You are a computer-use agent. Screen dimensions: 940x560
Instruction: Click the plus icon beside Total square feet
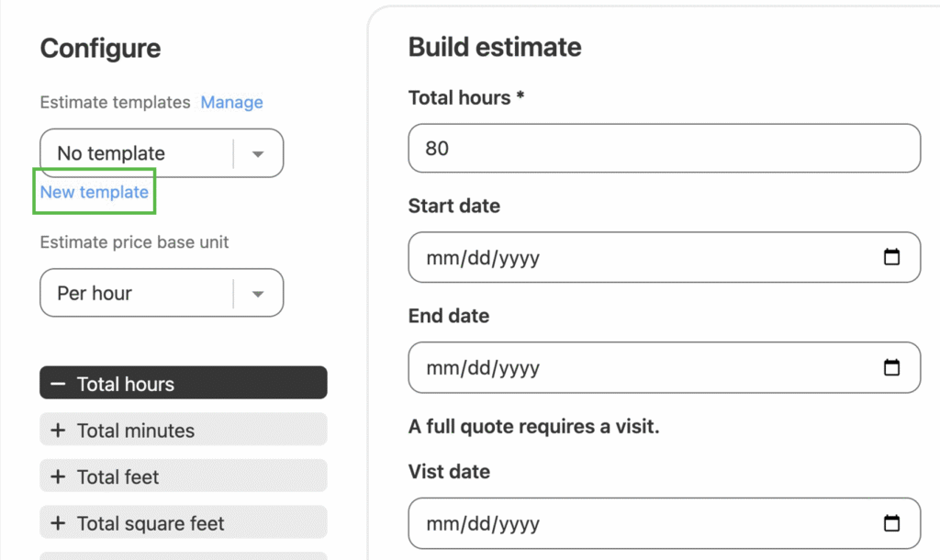point(58,523)
